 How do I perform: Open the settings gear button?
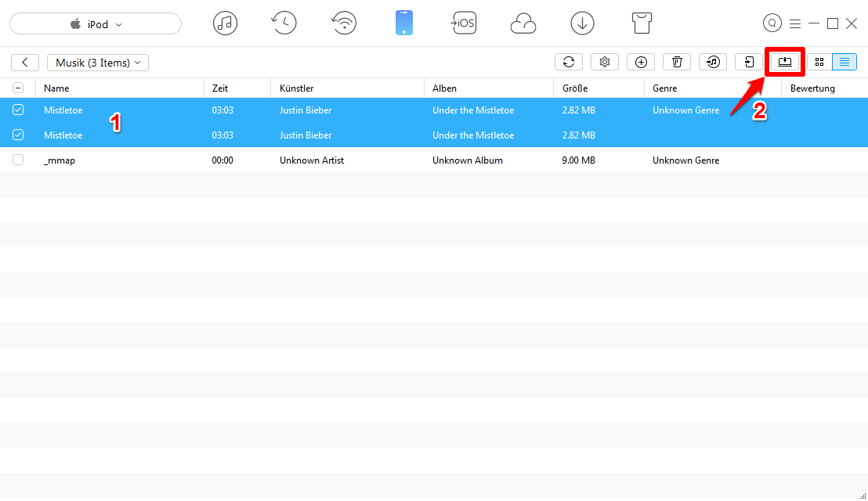[x=605, y=62]
